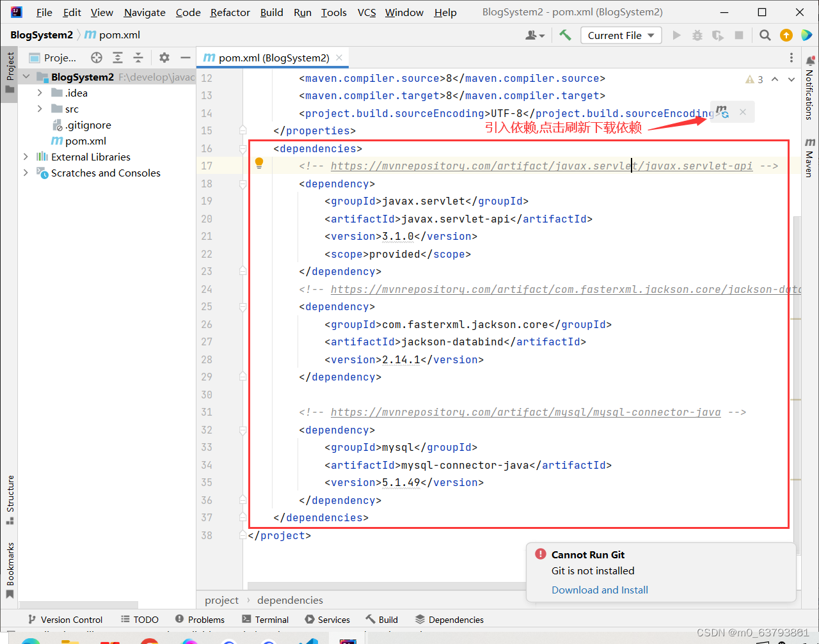
Task: Expand Scratches and Consoles node
Action: coord(26,173)
